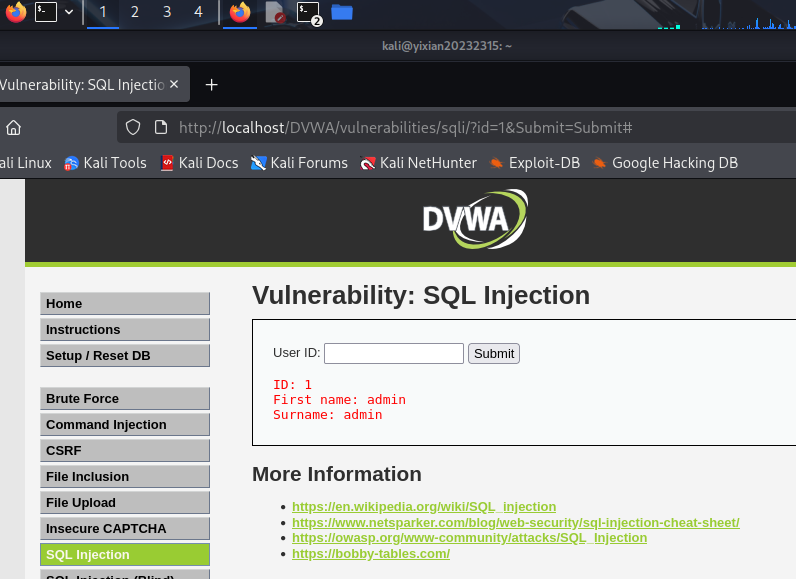This screenshot has height=579, width=796.
Task: Click the 'First name: admin' result text
Action: (339, 400)
